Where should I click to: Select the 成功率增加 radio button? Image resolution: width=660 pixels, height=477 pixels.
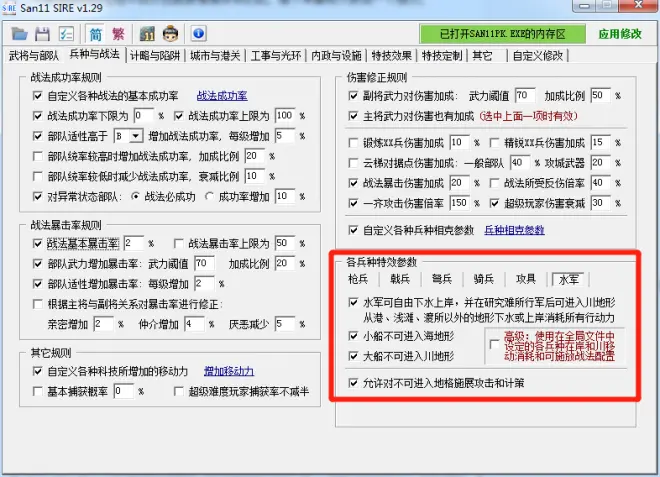[x=209, y=196]
